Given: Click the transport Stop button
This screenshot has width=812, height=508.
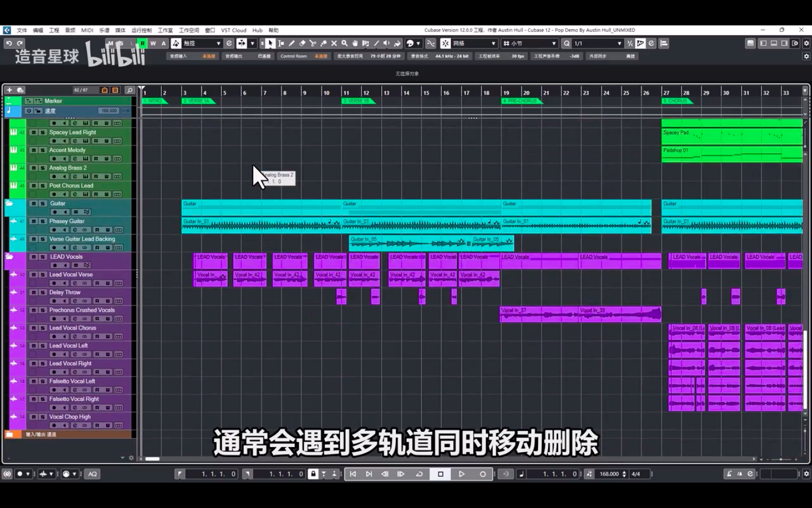Looking at the screenshot, I should click(x=440, y=474).
